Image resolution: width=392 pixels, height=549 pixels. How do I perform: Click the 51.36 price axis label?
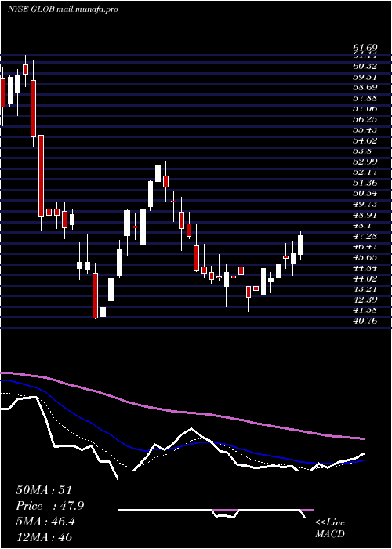(365, 183)
